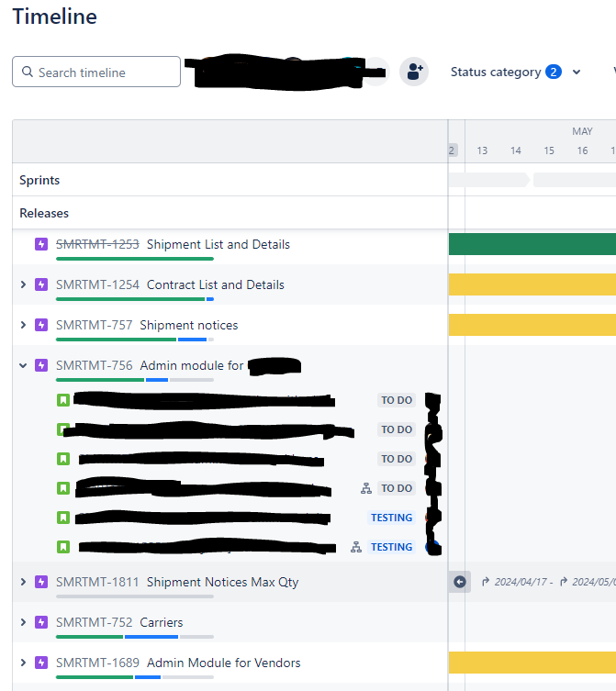Click the grey progress bar under SMRTMT-1811
The width and height of the screenshot is (616, 691).
pyautogui.click(x=135, y=596)
